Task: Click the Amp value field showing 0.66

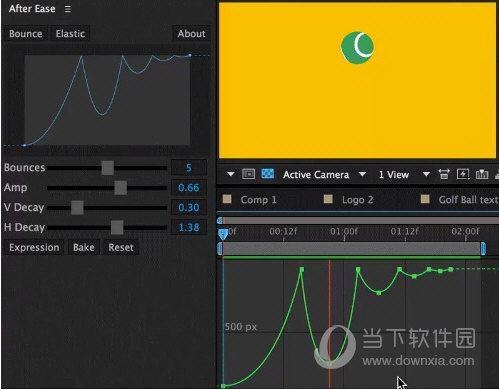Action: [x=189, y=188]
